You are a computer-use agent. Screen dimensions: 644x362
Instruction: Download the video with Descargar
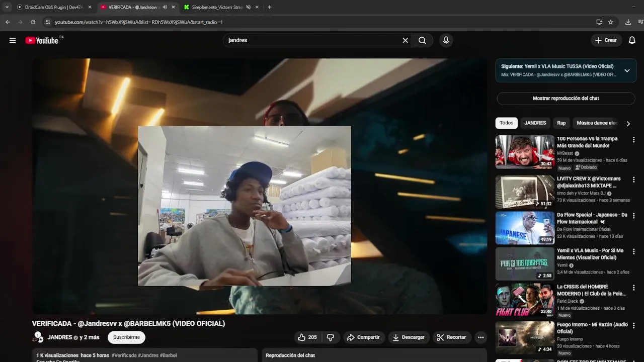tap(409, 337)
